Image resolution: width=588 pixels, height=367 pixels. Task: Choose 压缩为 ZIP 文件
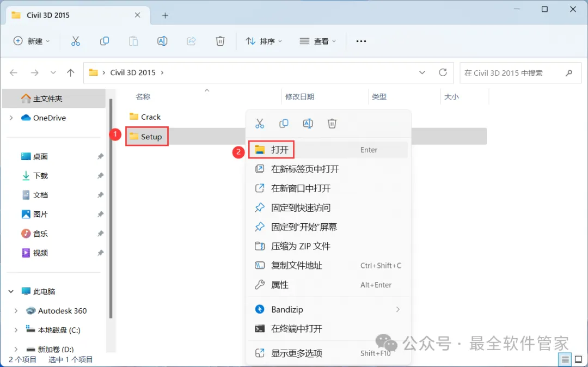[x=328, y=246]
